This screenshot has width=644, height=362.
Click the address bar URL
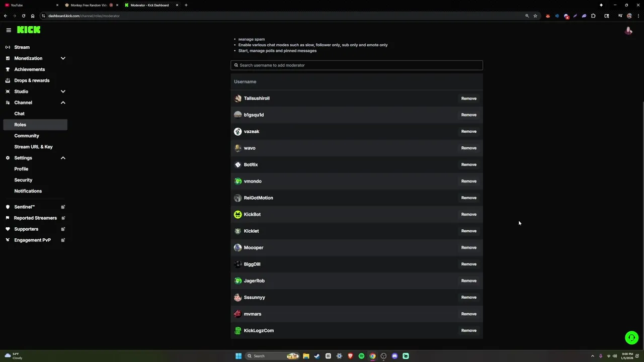84,16
